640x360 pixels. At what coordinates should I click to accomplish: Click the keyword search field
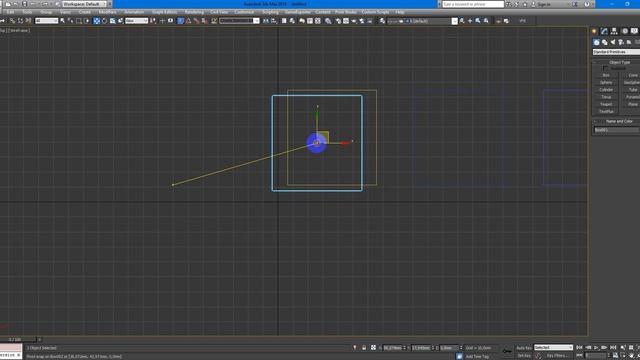473,4
